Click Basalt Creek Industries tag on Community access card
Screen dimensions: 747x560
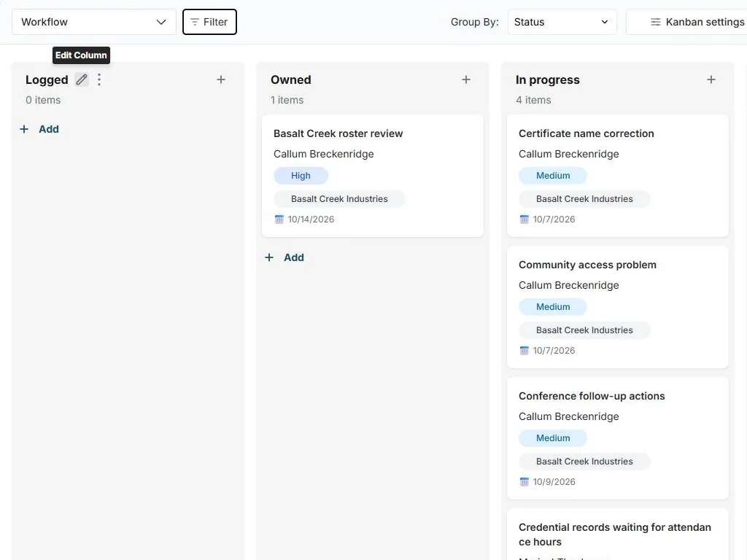click(x=584, y=330)
